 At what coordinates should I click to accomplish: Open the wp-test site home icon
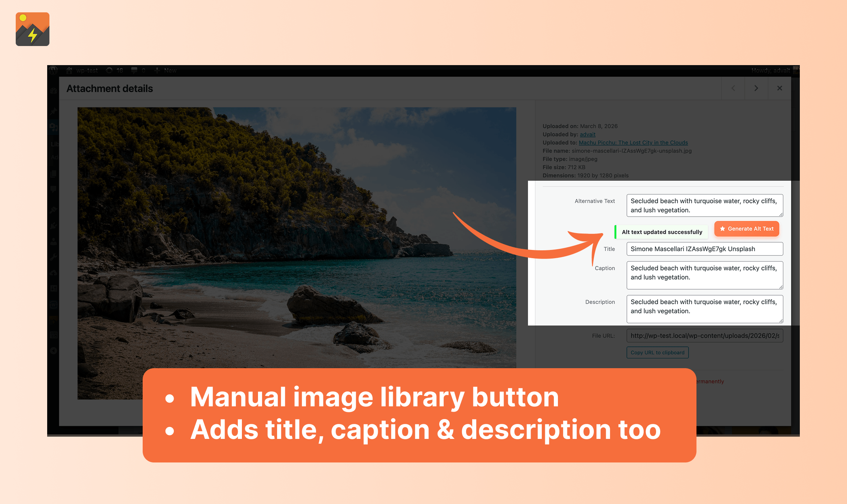click(x=69, y=70)
